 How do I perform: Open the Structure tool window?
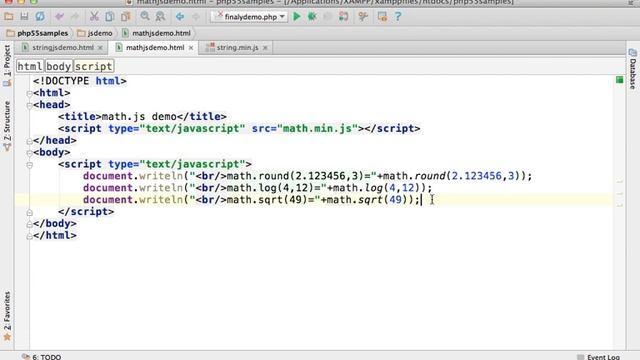(7, 126)
